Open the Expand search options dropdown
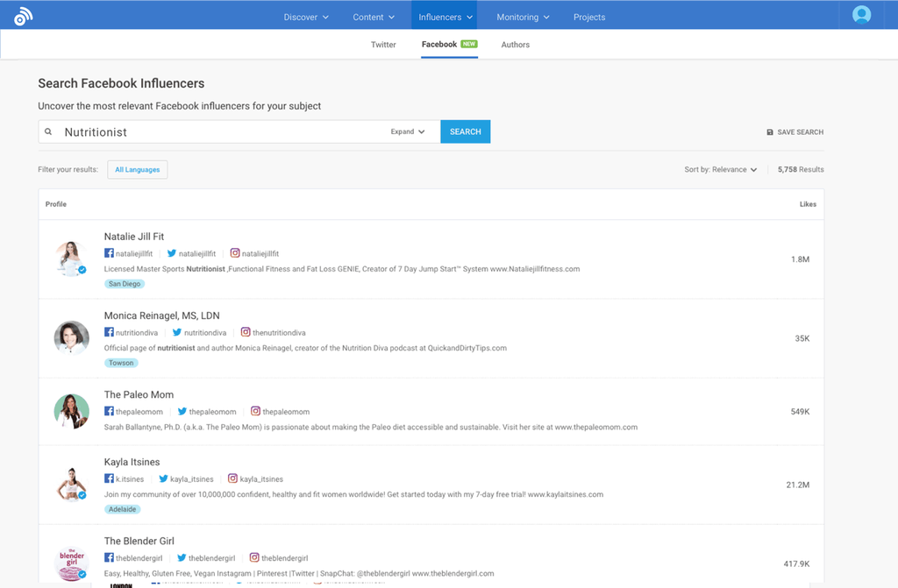Screen dimensions: 898x588 [x=408, y=131]
